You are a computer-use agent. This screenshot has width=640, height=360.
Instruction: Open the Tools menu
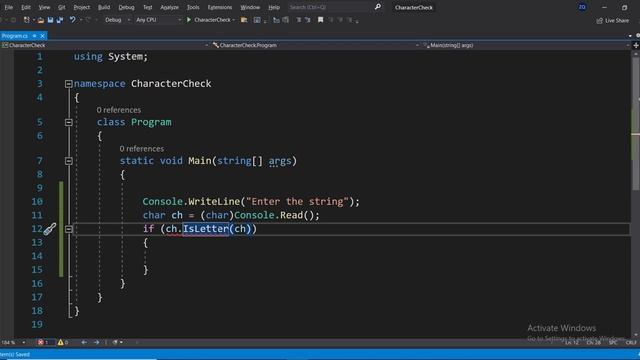[x=193, y=7]
